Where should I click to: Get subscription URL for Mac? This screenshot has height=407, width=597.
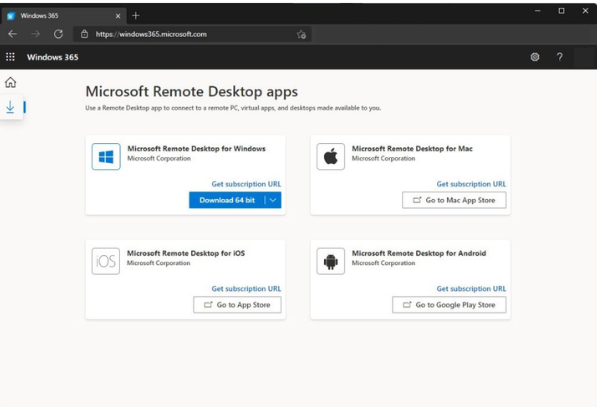471,184
